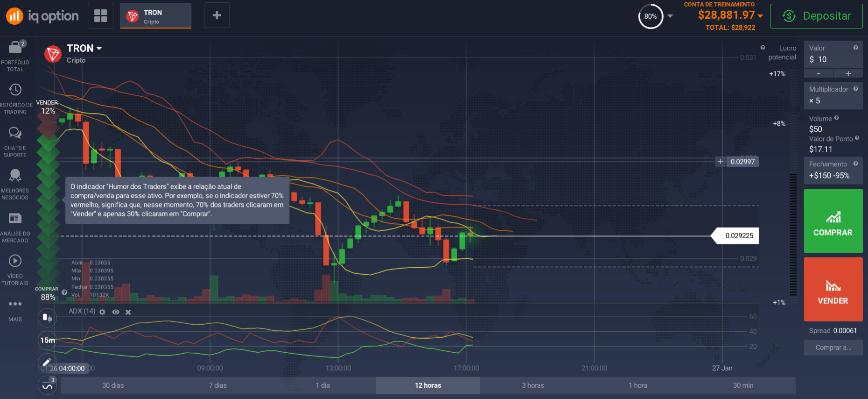This screenshot has height=399, width=868.
Task: Open Fechamento +$150 -95% settings
Action: click(833, 170)
